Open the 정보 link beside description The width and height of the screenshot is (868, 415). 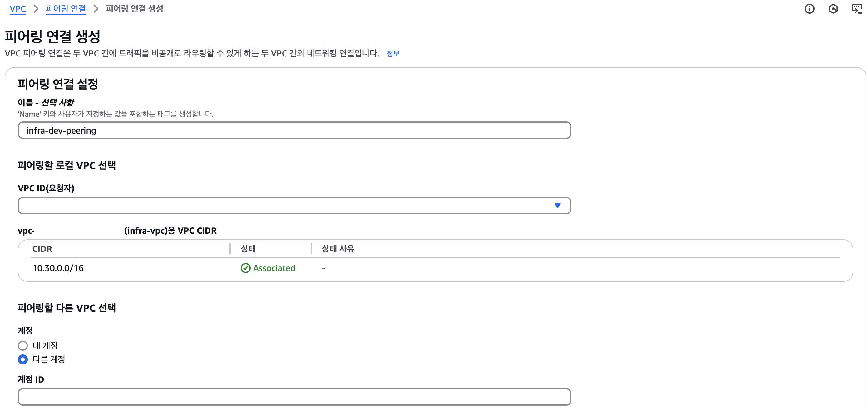(x=393, y=54)
